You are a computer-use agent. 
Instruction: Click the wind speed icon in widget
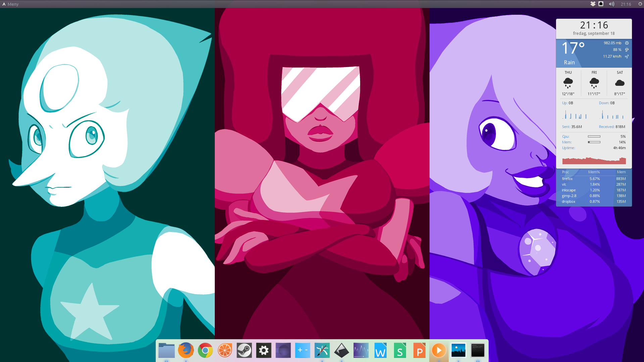click(627, 56)
